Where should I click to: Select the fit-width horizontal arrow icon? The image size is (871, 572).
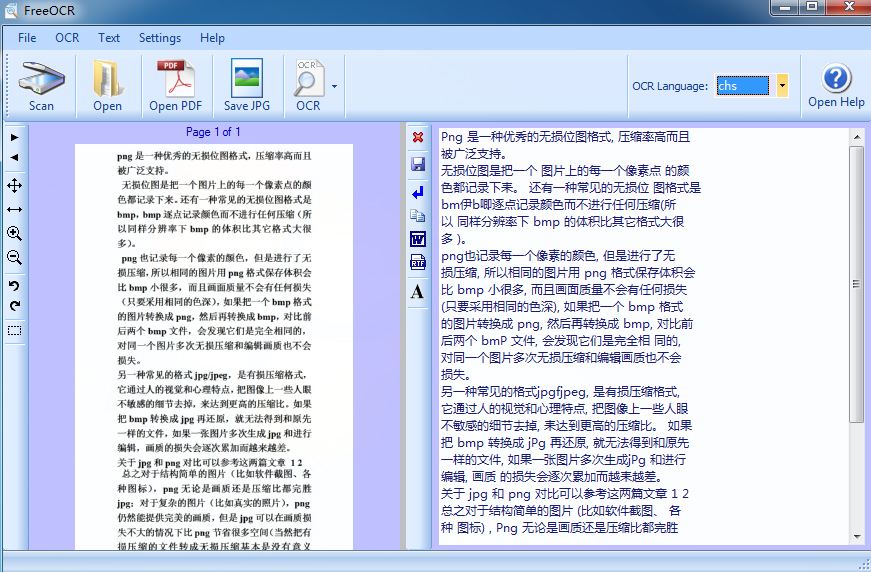coord(14,209)
